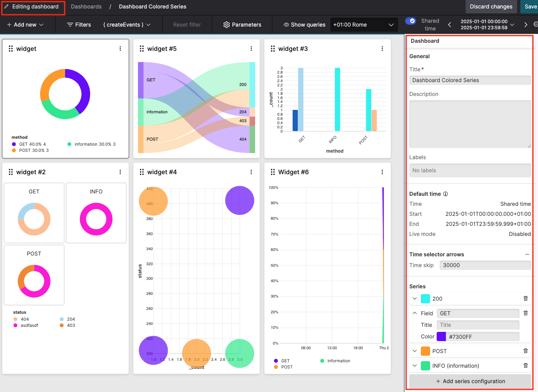Open the Parameters panel
The height and width of the screenshot is (392, 538).
(242, 25)
